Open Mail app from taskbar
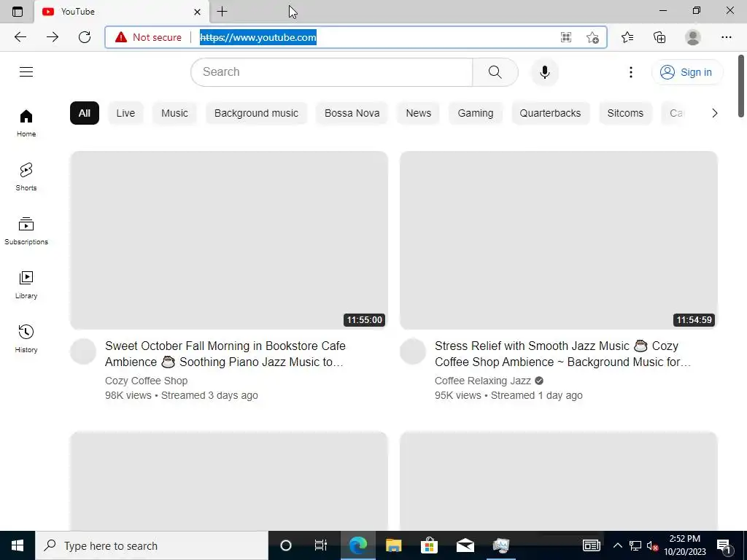The image size is (747, 560). 465,545
